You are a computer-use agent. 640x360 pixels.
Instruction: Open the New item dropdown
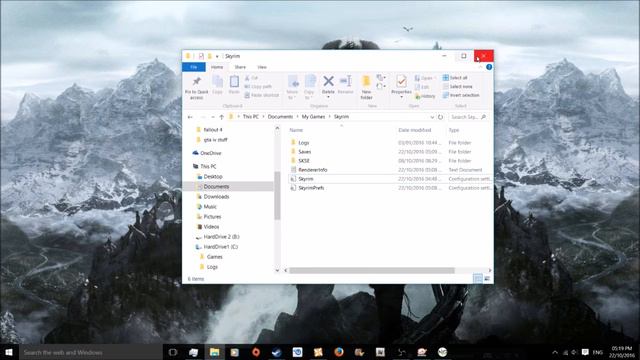tap(381, 77)
